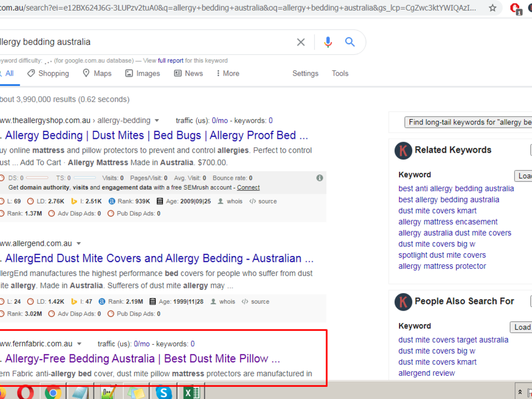532x399 pixels.
Task: Open the full report link for keyword difficulty
Action: pyautogui.click(x=171, y=61)
